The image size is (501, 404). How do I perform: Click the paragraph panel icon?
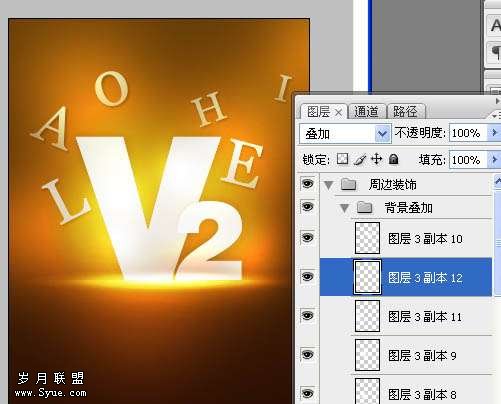496,53
